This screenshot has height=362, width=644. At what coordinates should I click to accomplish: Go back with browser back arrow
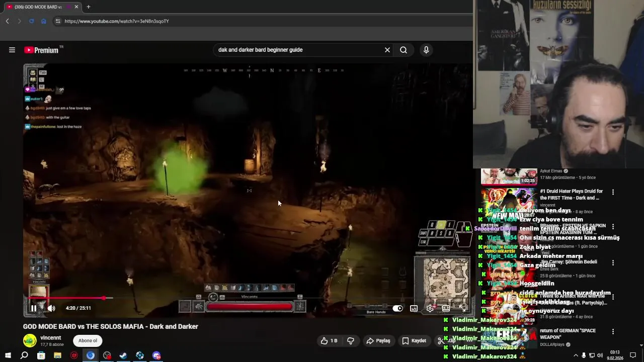click(8, 21)
